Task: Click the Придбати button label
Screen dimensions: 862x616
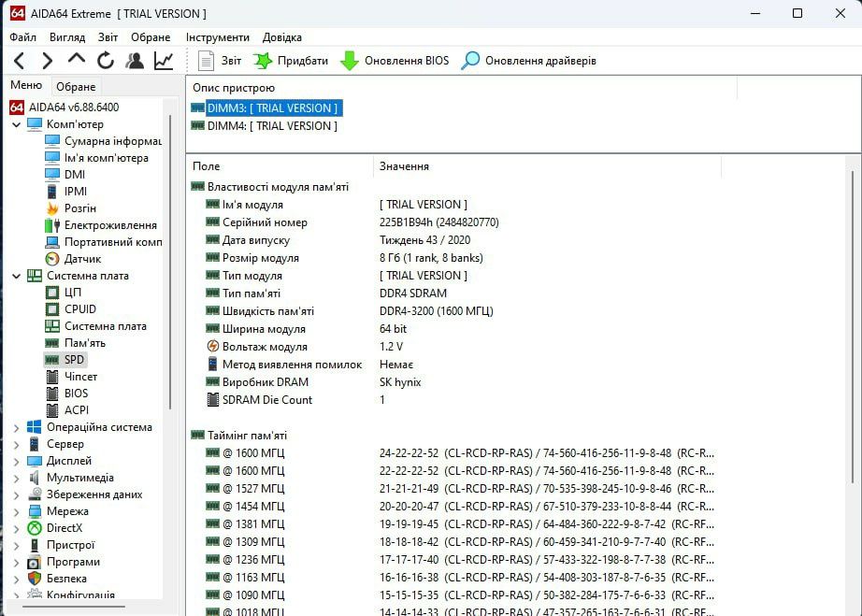Action: coord(303,61)
